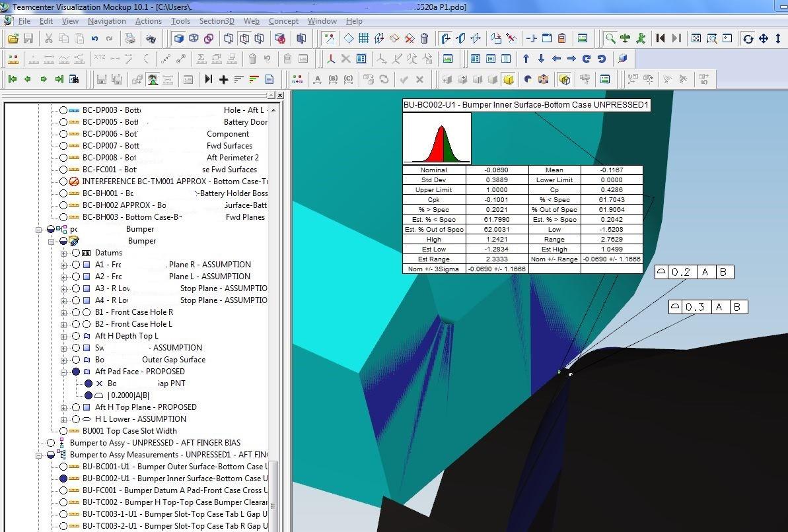Open the Help menu
This screenshot has width=788, height=532.
(x=354, y=21)
